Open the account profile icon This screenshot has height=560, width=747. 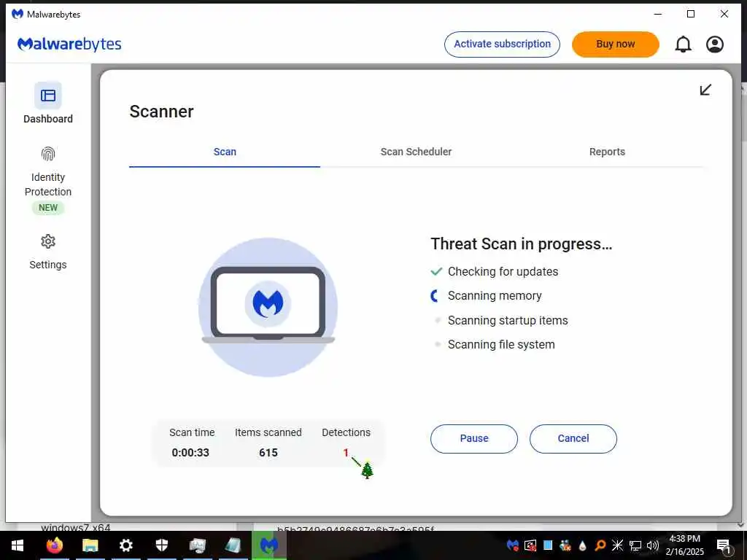tap(715, 44)
